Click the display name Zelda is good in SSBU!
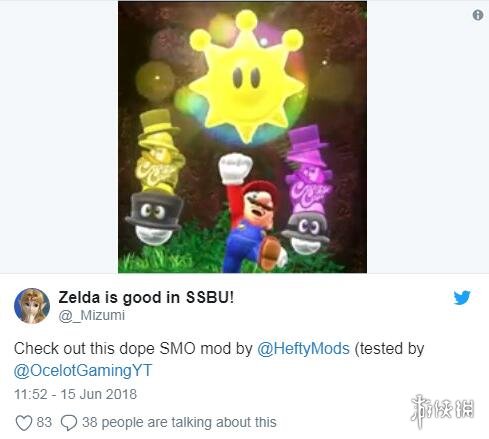 point(146,297)
